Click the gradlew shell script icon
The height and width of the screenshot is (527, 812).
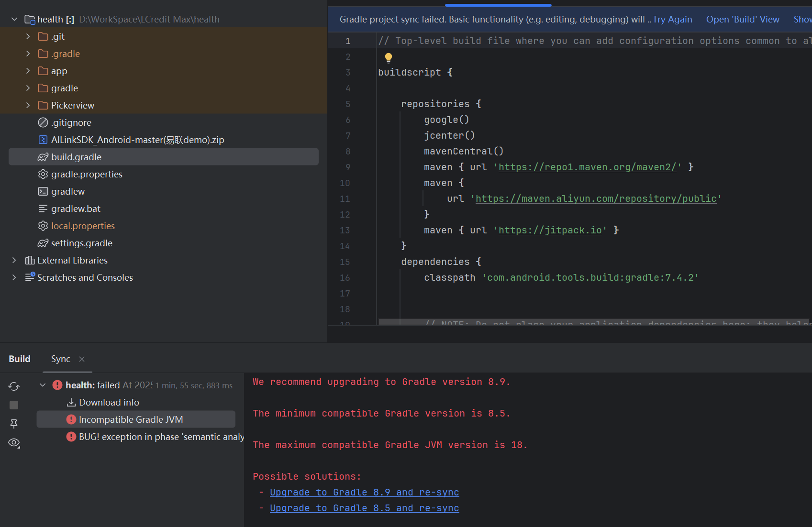[x=43, y=191]
